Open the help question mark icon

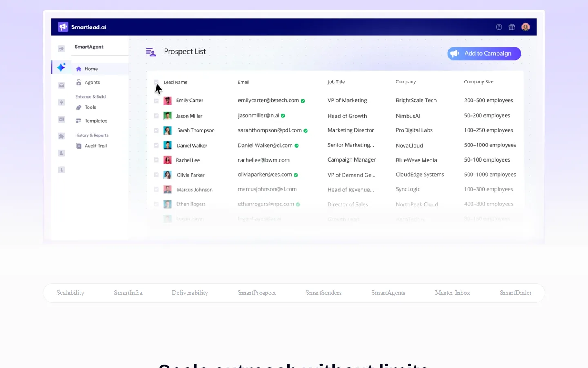click(x=499, y=27)
